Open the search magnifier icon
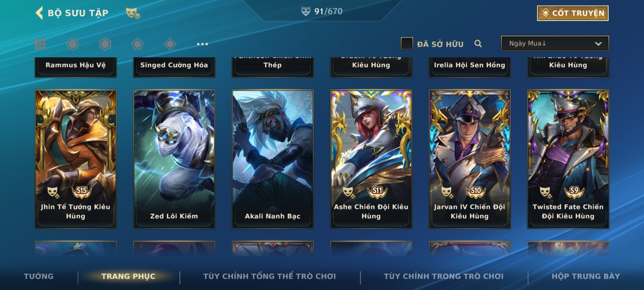 478,44
